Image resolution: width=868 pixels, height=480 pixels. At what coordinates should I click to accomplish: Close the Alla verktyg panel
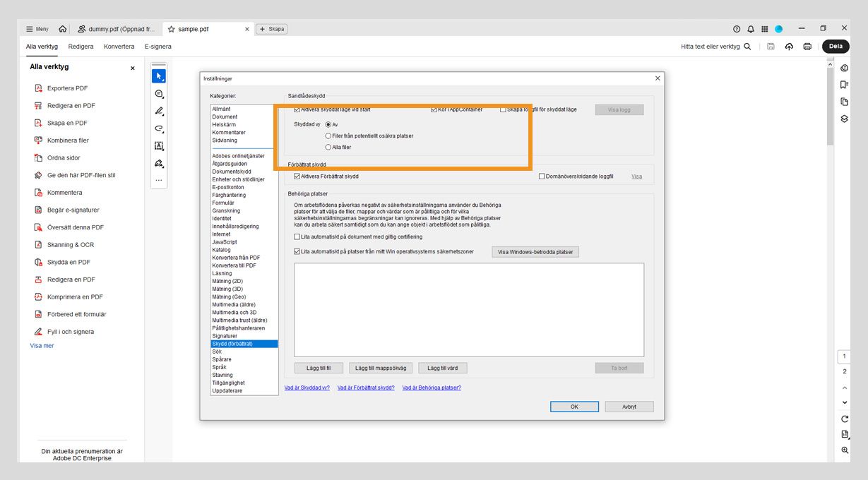coord(132,68)
